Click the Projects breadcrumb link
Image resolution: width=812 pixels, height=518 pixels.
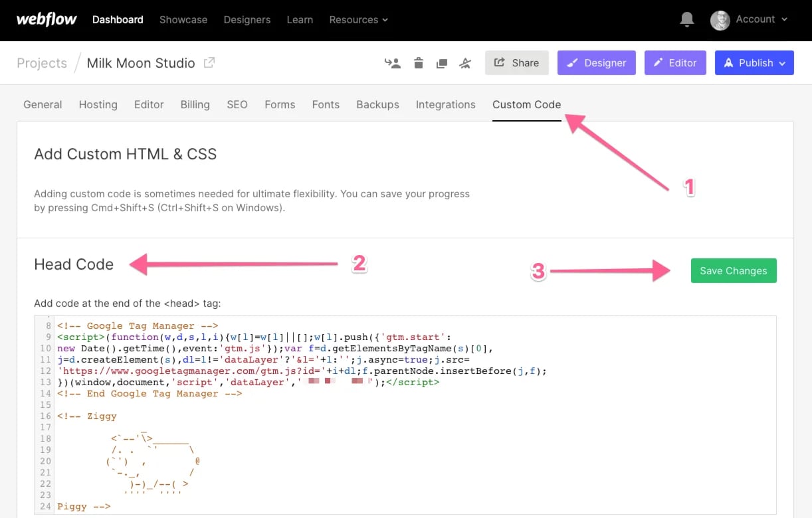click(x=42, y=62)
